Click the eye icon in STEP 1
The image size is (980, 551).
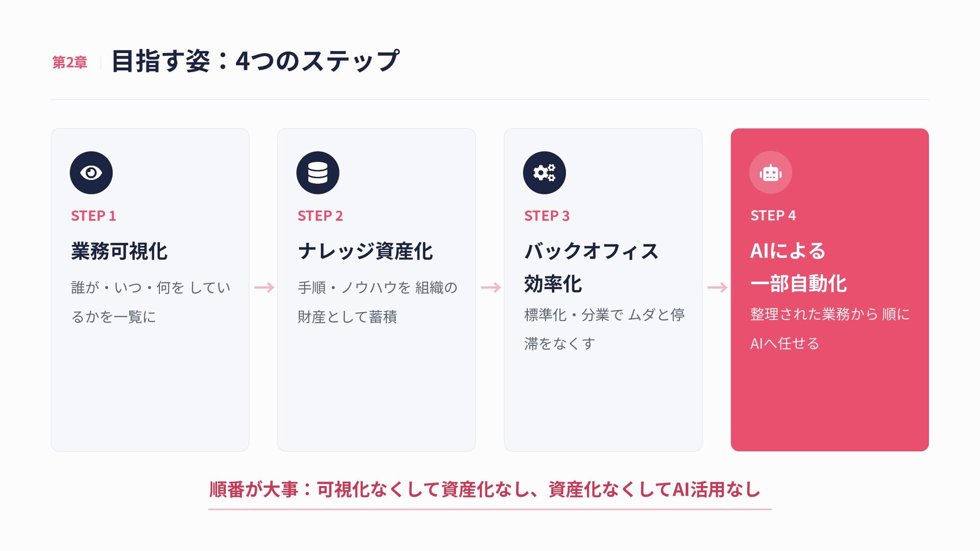[x=91, y=172]
